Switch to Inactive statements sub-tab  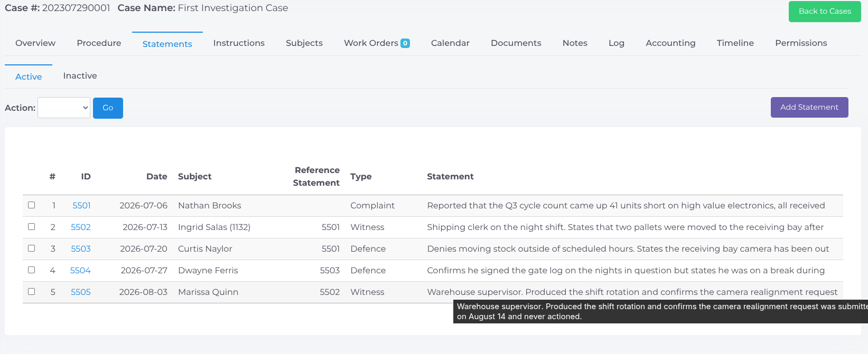click(80, 76)
